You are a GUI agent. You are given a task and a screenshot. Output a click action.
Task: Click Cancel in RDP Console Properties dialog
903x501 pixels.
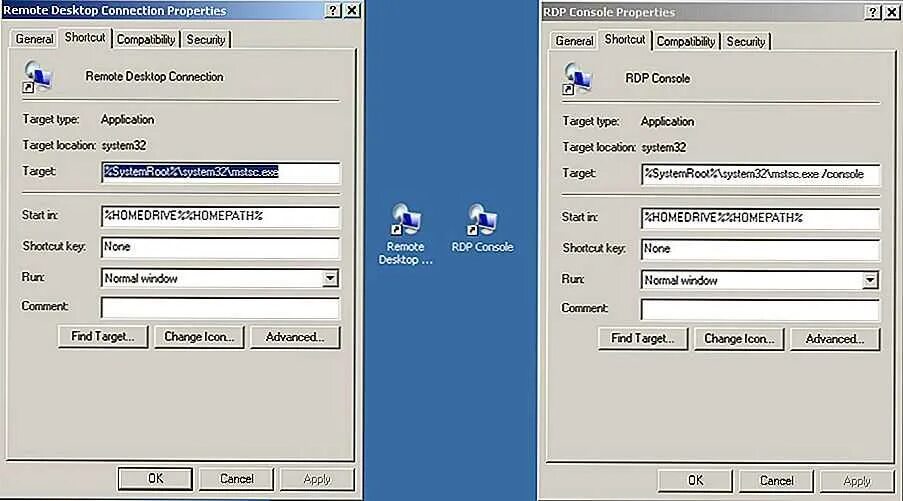click(776, 480)
